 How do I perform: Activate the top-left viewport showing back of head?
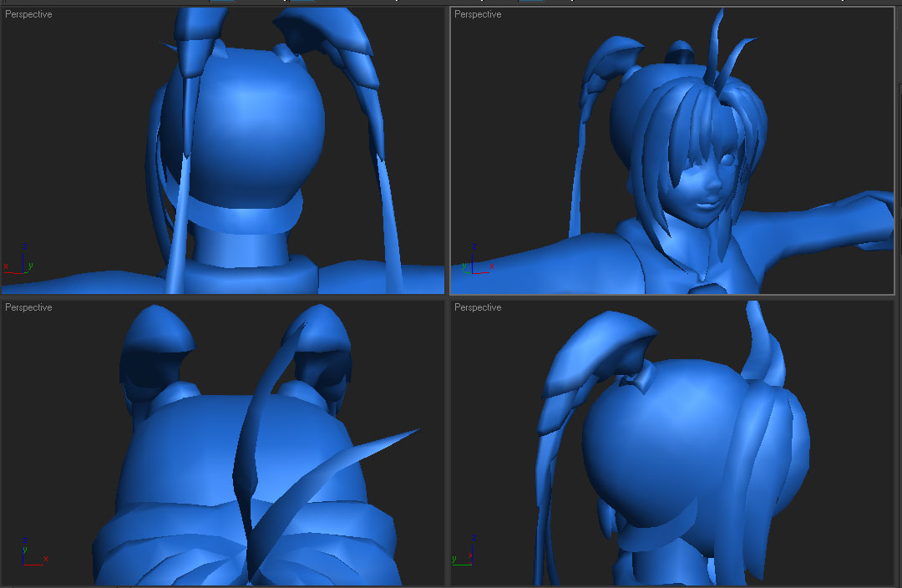click(x=223, y=150)
